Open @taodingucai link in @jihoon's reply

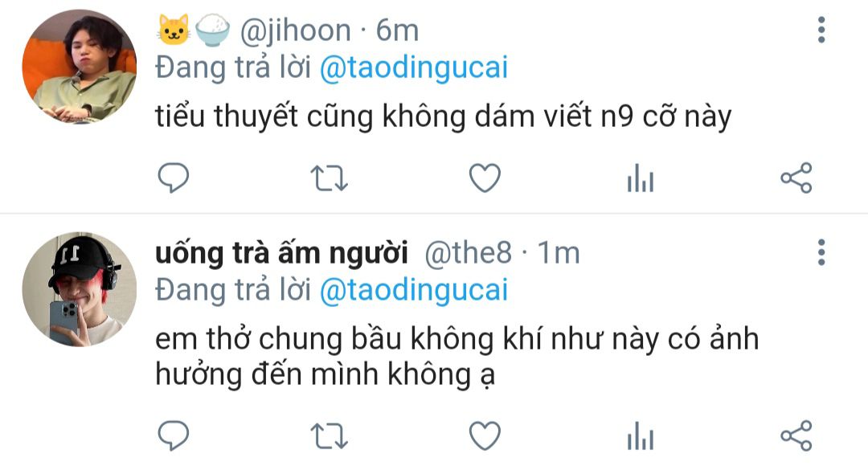pyautogui.click(x=414, y=68)
